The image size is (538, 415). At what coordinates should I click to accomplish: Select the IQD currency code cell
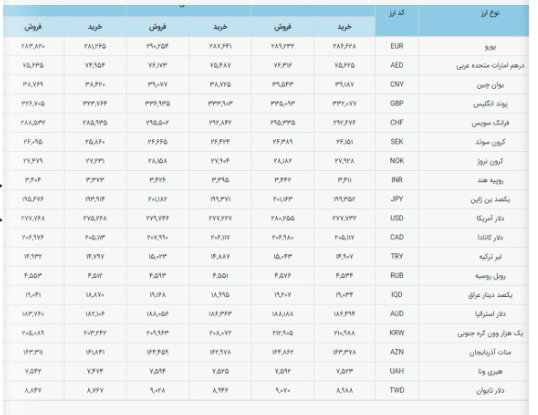397,295
